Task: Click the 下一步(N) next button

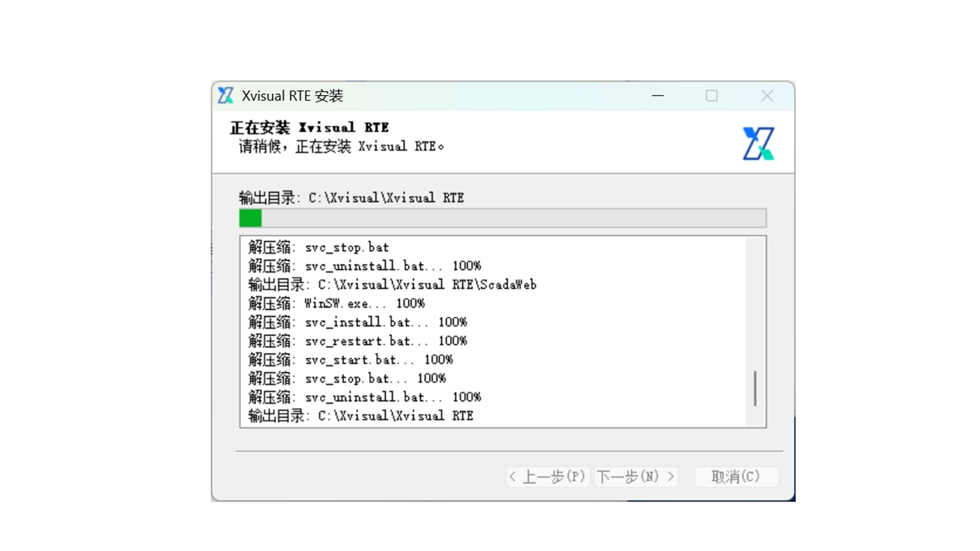Action: point(636,477)
